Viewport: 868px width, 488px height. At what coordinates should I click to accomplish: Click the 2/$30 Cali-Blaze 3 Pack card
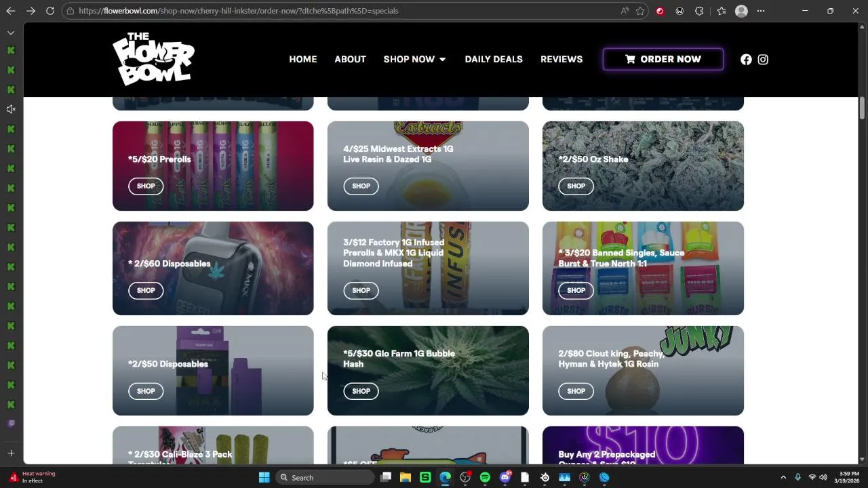point(213,445)
